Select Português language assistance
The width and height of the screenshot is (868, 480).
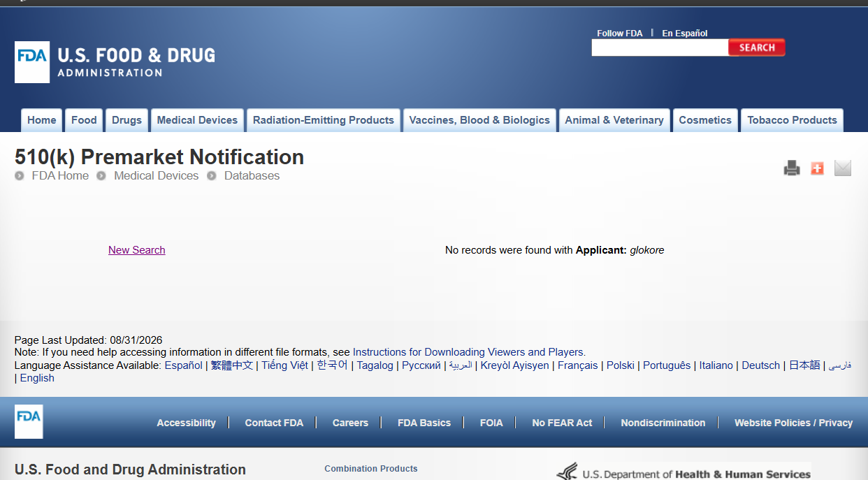click(x=667, y=365)
